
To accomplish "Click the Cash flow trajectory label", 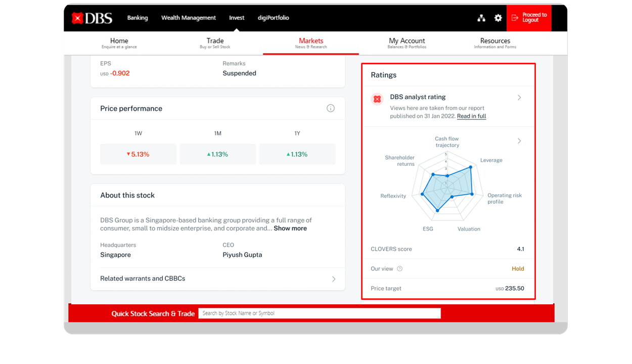I will coord(447,142).
